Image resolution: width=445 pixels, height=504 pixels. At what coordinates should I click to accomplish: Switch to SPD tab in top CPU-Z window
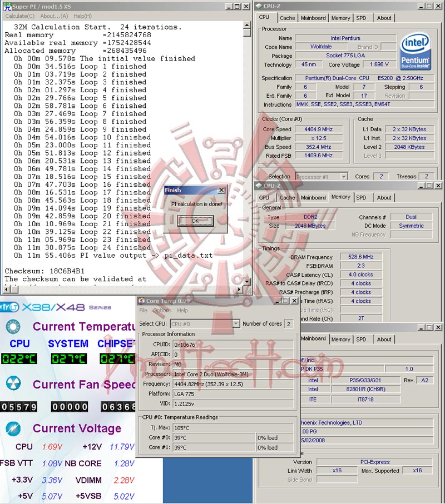(361, 18)
